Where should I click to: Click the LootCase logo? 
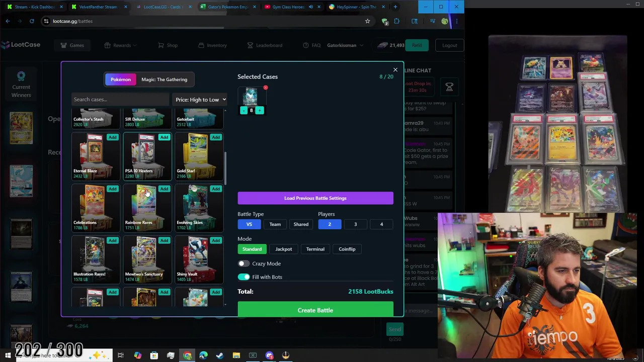coord(21,45)
